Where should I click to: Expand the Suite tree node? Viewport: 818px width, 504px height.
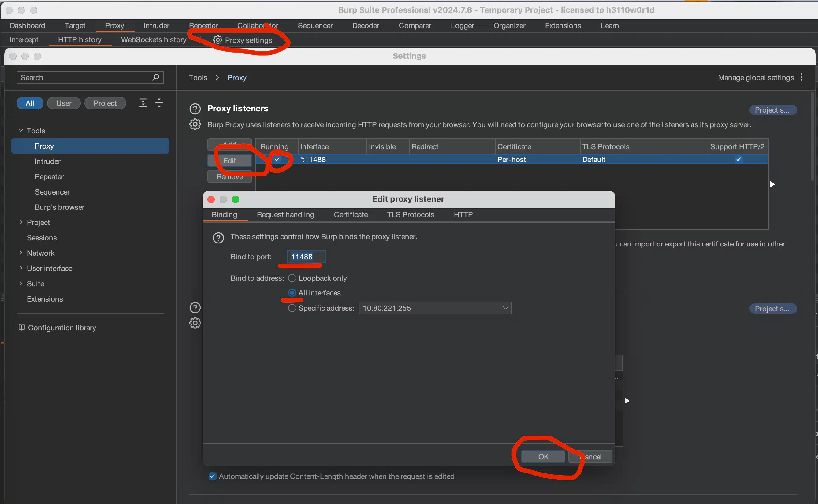tap(21, 283)
